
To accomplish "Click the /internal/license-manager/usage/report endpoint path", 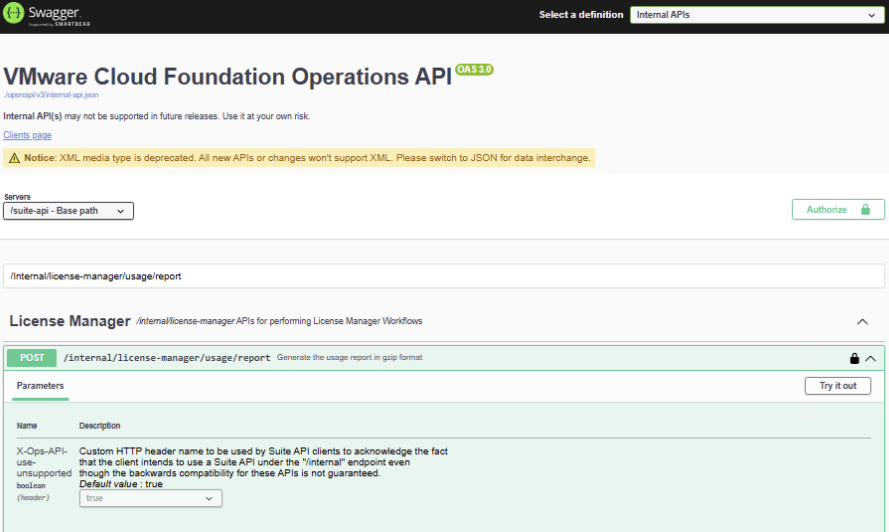I will (167, 358).
